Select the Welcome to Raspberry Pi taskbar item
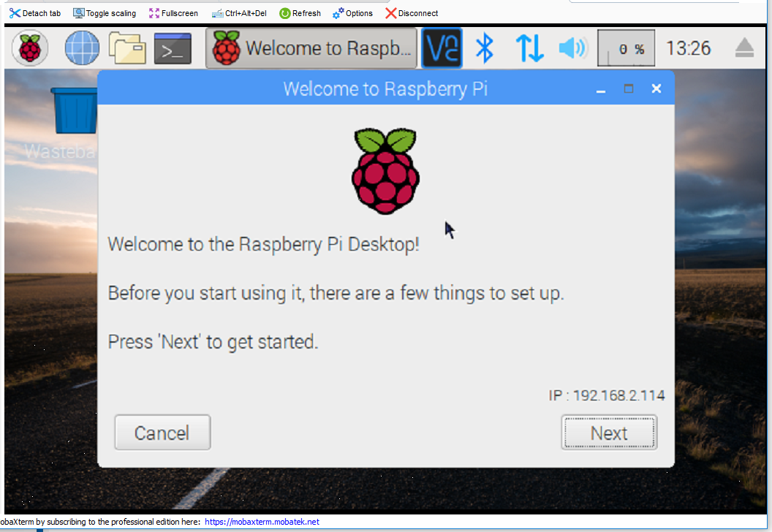This screenshot has height=532, width=772. [x=311, y=49]
